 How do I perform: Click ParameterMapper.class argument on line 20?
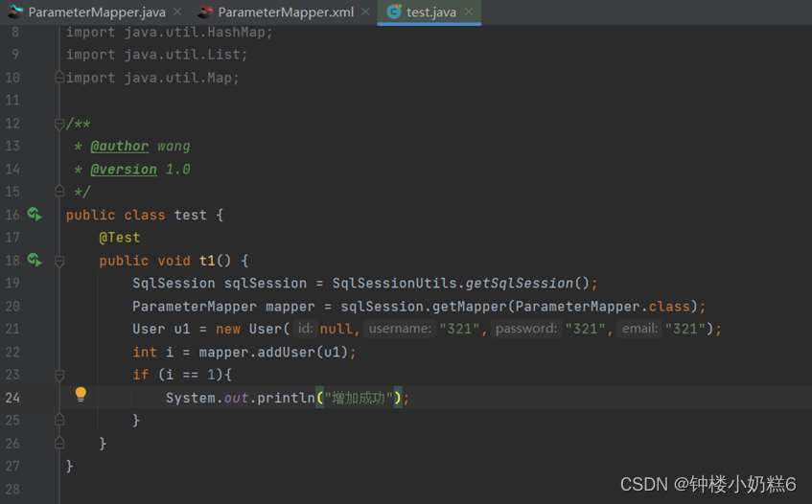[602, 307]
